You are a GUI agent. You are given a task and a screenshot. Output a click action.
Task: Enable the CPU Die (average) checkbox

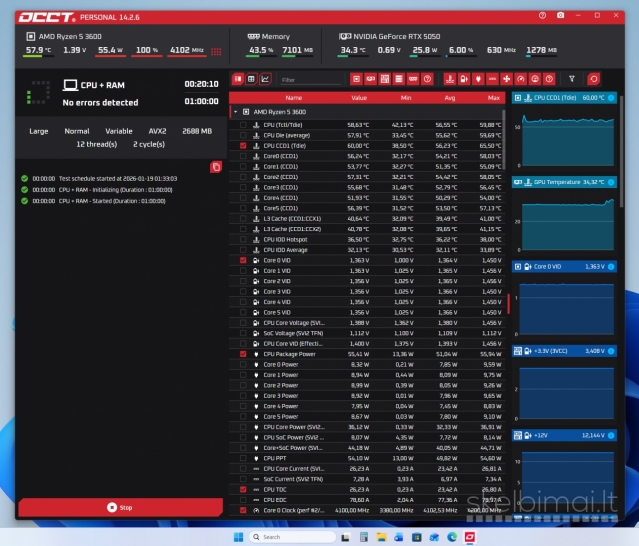[x=243, y=135]
